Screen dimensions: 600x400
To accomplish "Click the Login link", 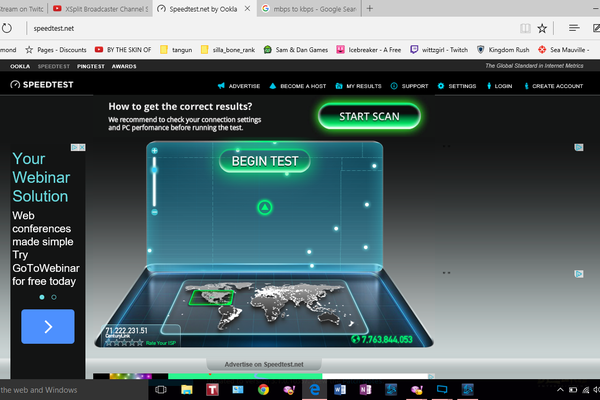I will click(x=498, y=86).
